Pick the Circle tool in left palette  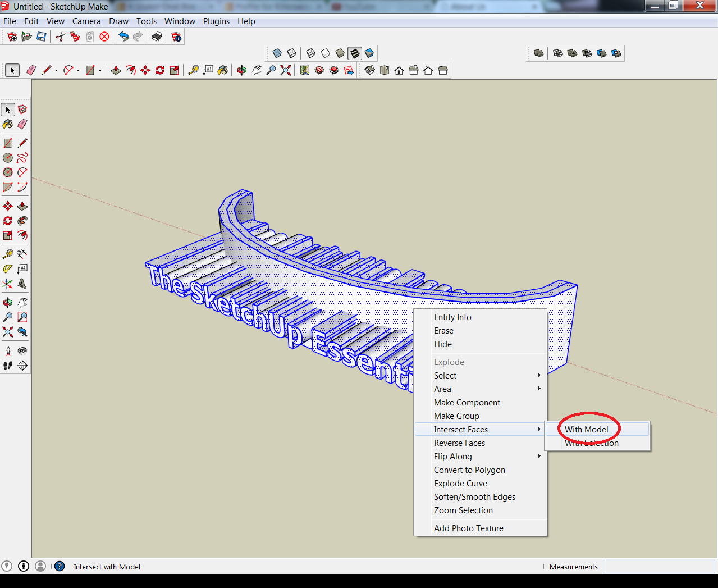(x=8, y=158)
